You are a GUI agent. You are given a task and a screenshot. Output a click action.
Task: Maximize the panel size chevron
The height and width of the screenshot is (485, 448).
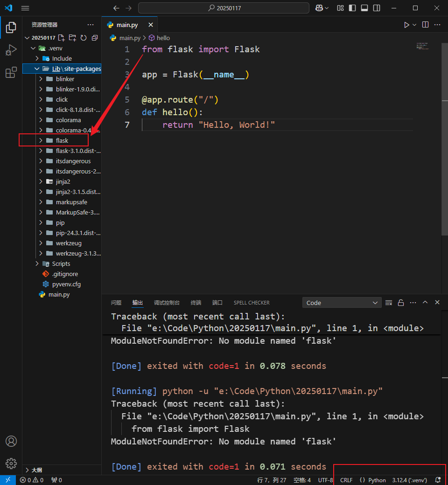(425, 302)
